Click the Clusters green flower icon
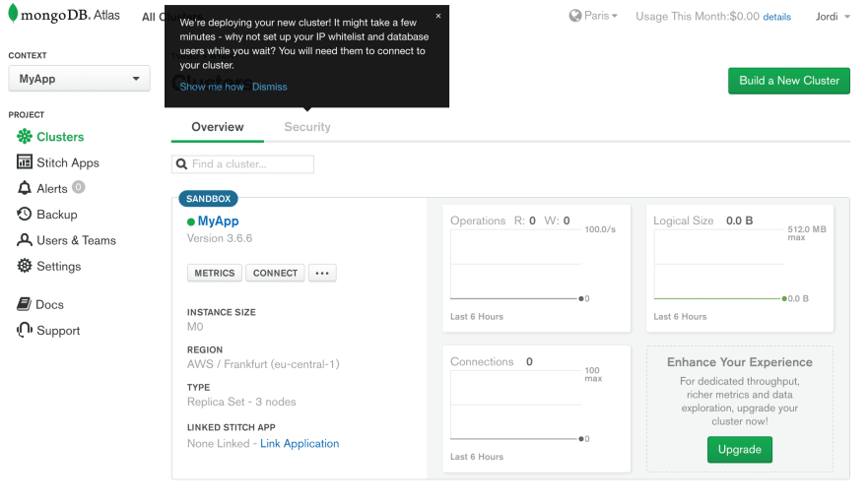Image resolution: width=867 pixels, height=504 pixels. pyautogui.click(x=25, y=136)
